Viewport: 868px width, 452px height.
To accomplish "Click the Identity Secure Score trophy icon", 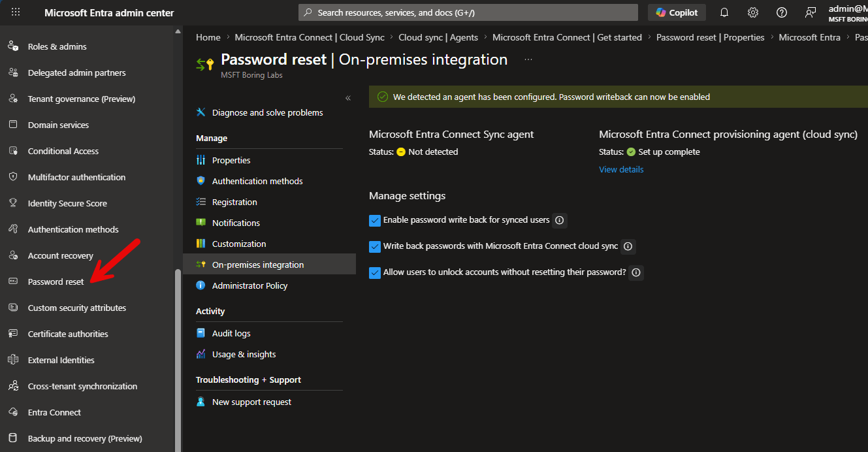I will point(12,203).
